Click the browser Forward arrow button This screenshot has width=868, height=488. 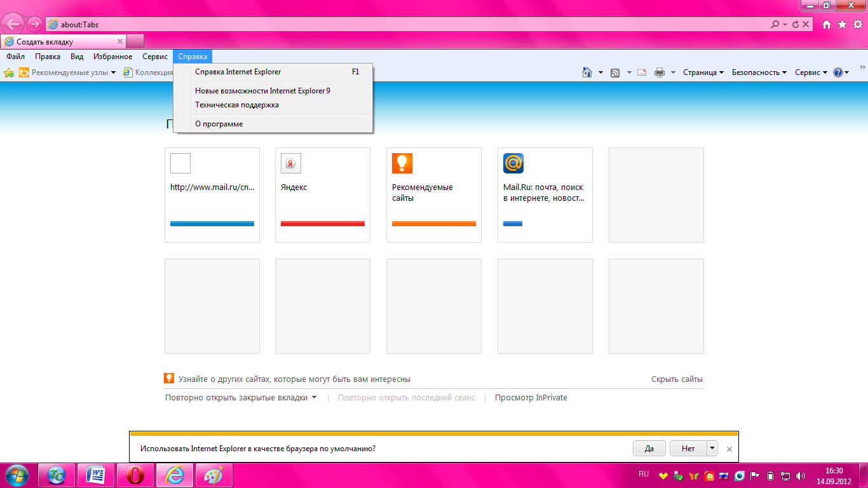pyautogui.click(x=35, y=25)
